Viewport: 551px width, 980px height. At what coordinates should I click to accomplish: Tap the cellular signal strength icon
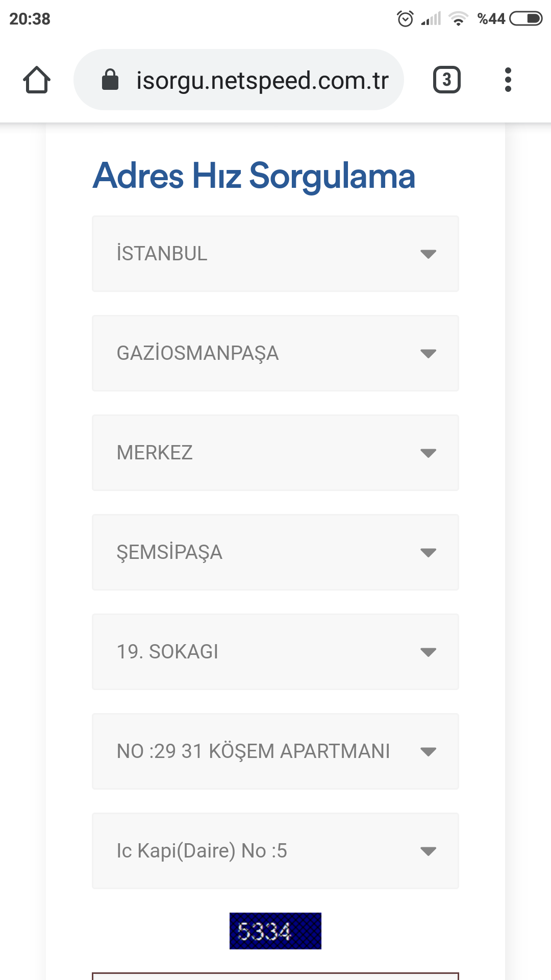click(x=431, y=19)
